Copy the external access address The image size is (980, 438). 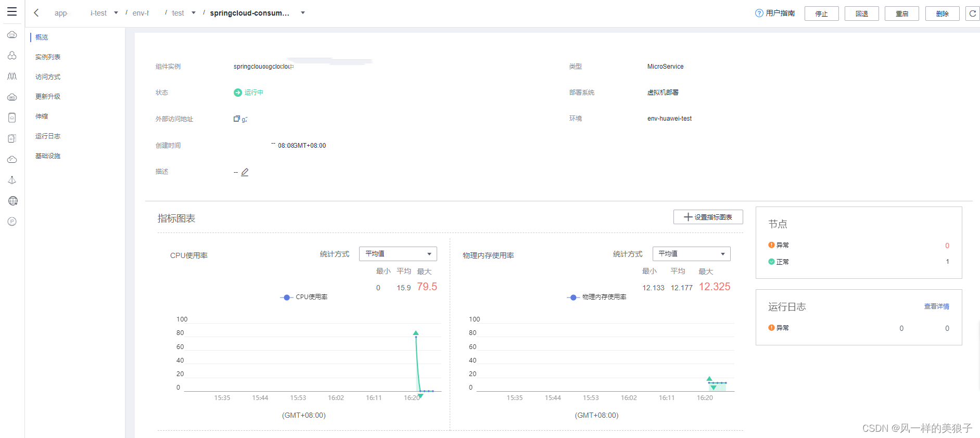point(236,119)
